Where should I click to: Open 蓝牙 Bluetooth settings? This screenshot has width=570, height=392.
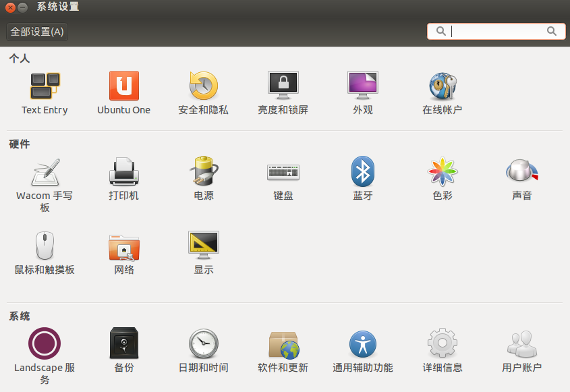(x=363, y=179)
